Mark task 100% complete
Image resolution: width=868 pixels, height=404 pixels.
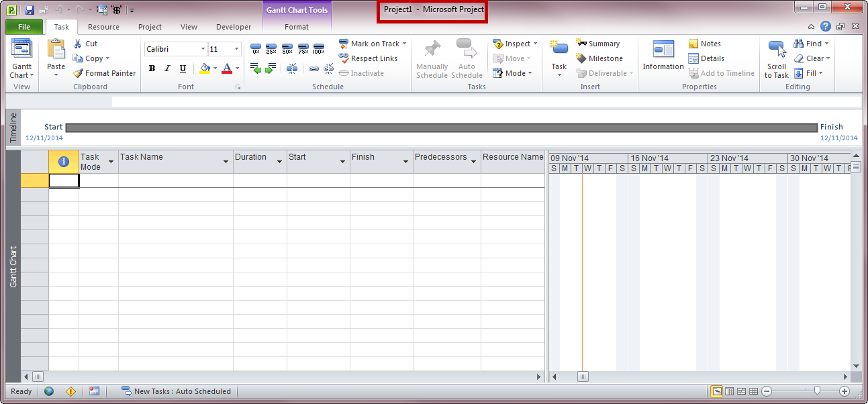coord(319,48)
